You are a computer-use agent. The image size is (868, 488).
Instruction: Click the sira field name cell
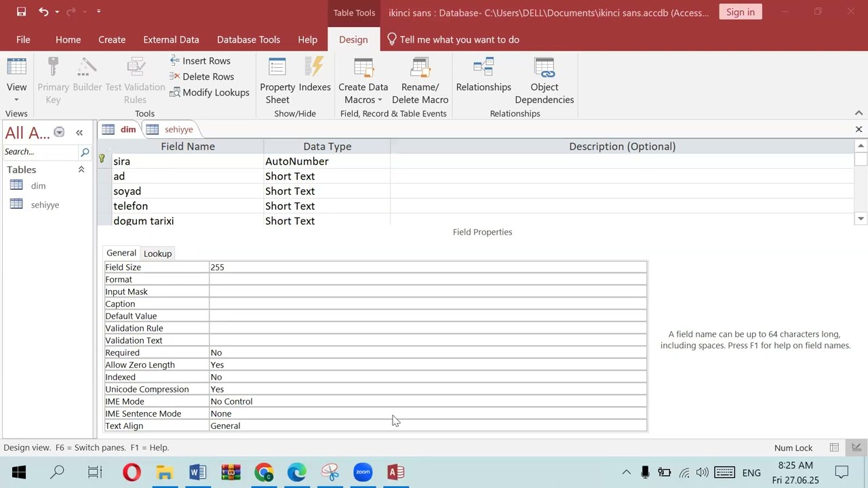pos(188,161)
